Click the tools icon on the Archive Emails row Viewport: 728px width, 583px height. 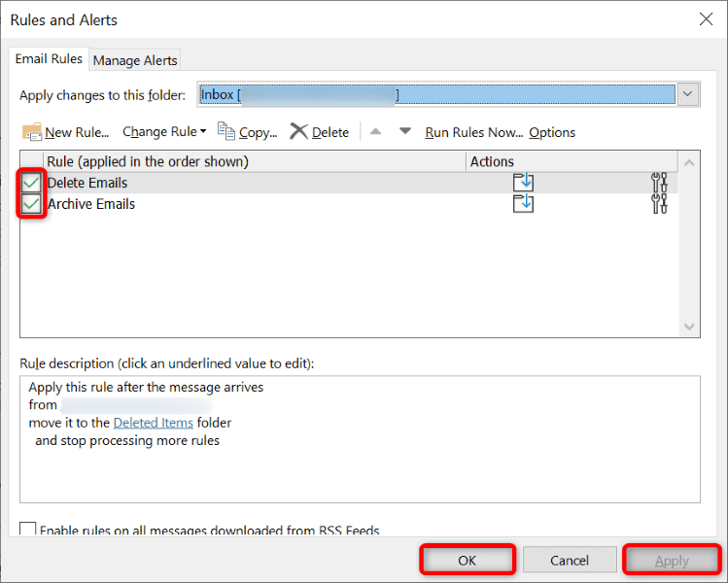click(659, 203)
